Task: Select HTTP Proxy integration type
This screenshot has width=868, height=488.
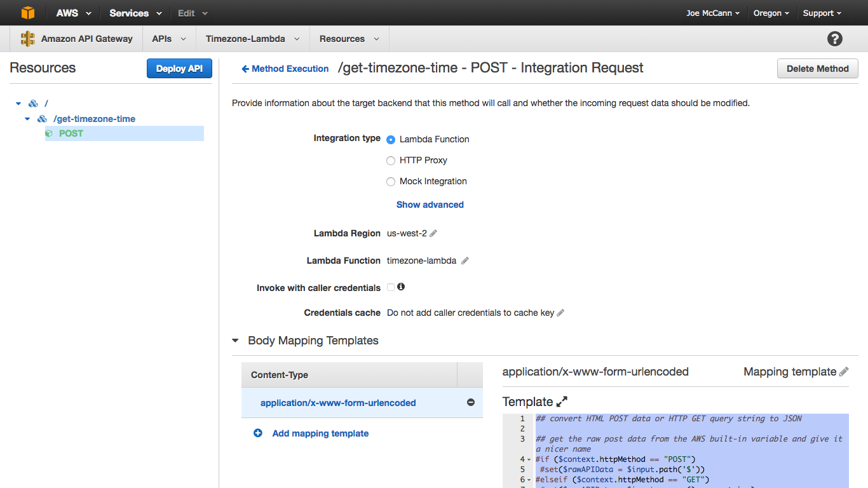Action: click(391, 161)
